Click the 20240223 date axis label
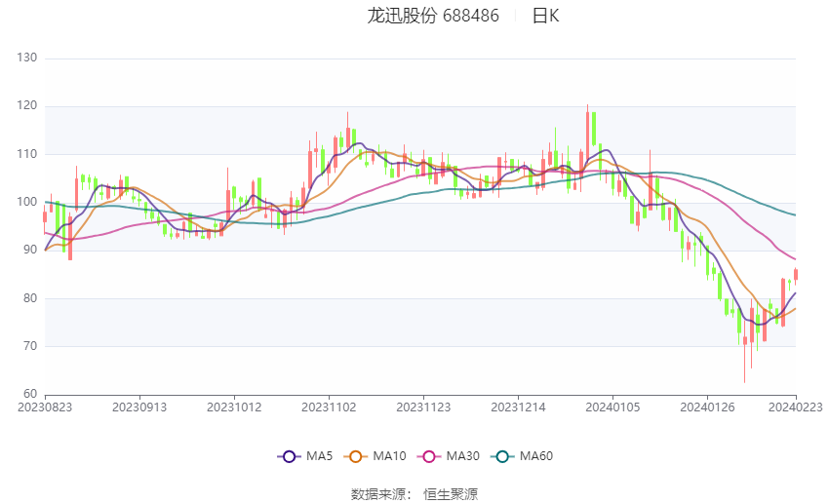 796,407
